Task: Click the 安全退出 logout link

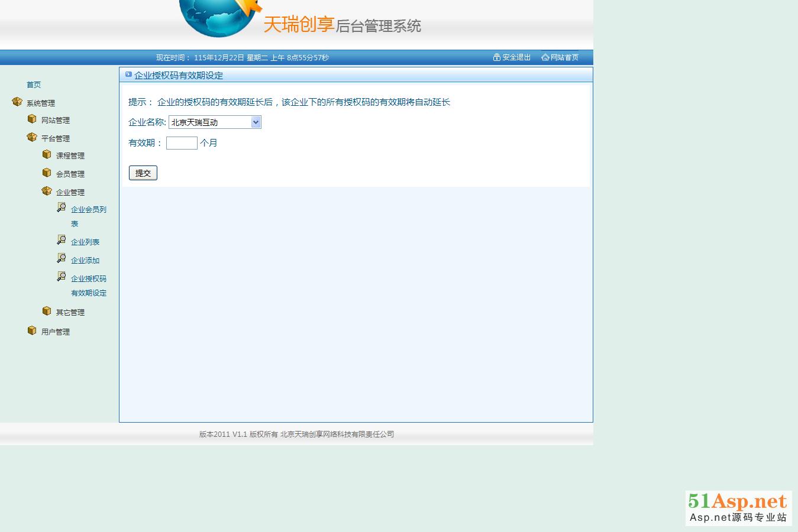Action: coord(516,57)
